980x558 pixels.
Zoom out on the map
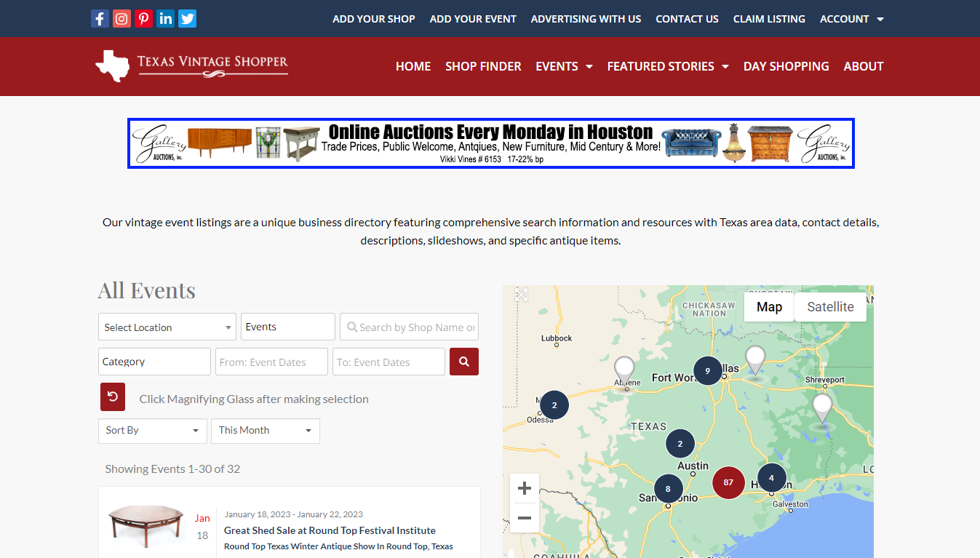tap(525, 518)
